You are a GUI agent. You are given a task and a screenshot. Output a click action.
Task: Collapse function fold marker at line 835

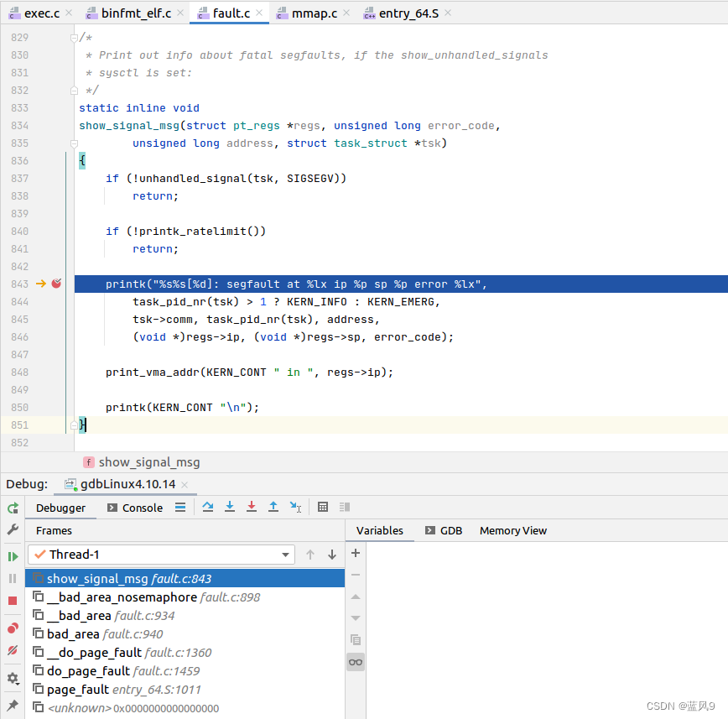click(74, 143)
